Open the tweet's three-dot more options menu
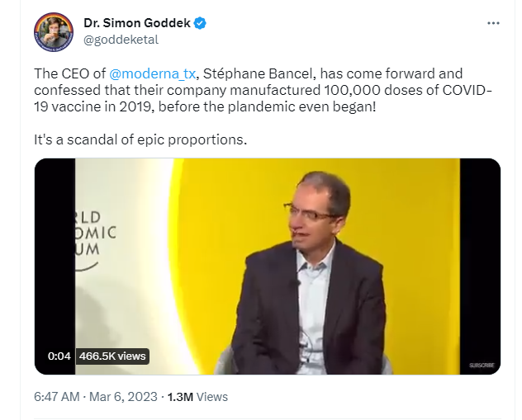 493,23
